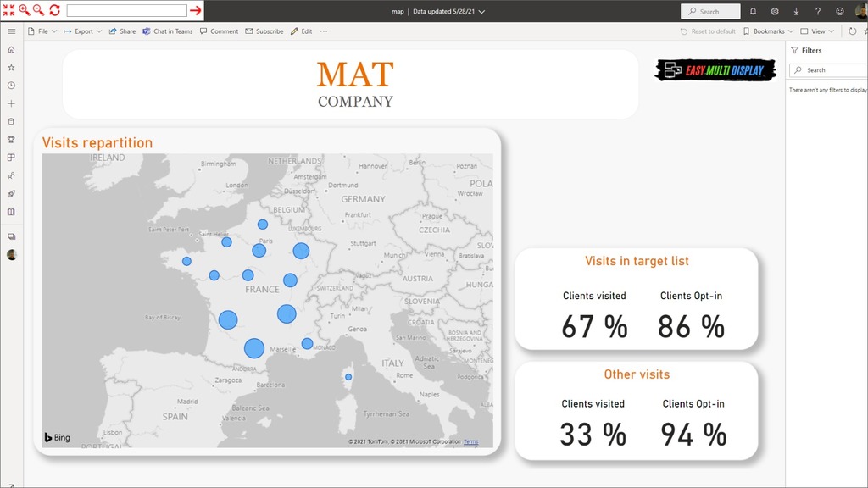This screenshot has height=488, width=868.
Task: Select the bubble near Paris
Action: click(x=259, y=251)
